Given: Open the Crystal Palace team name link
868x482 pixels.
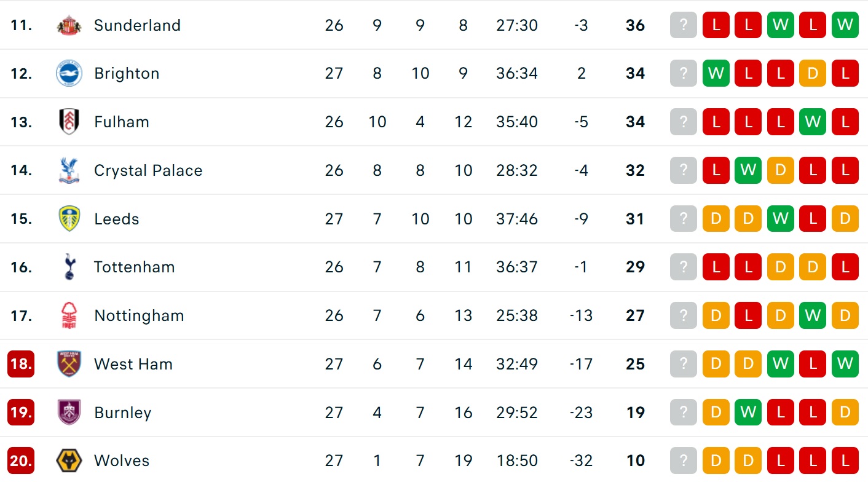Looking at the screenshot, I should coord(148,170).
